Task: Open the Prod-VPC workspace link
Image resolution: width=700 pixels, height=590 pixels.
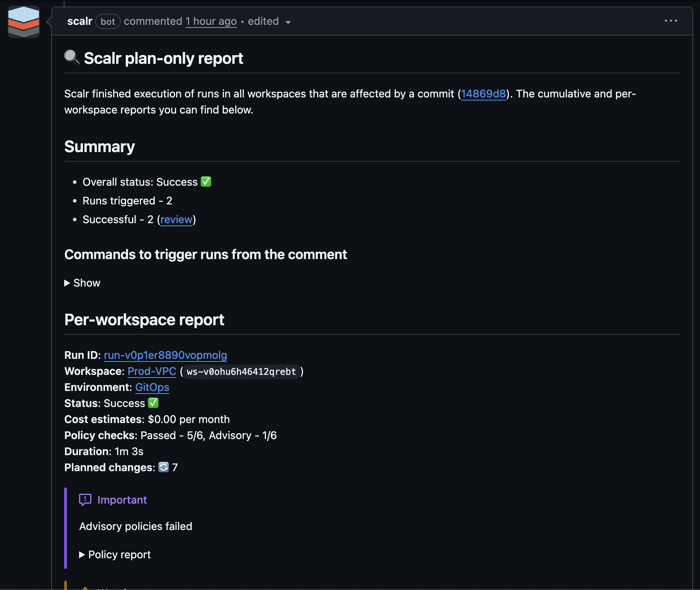Action: coord(152,371)
